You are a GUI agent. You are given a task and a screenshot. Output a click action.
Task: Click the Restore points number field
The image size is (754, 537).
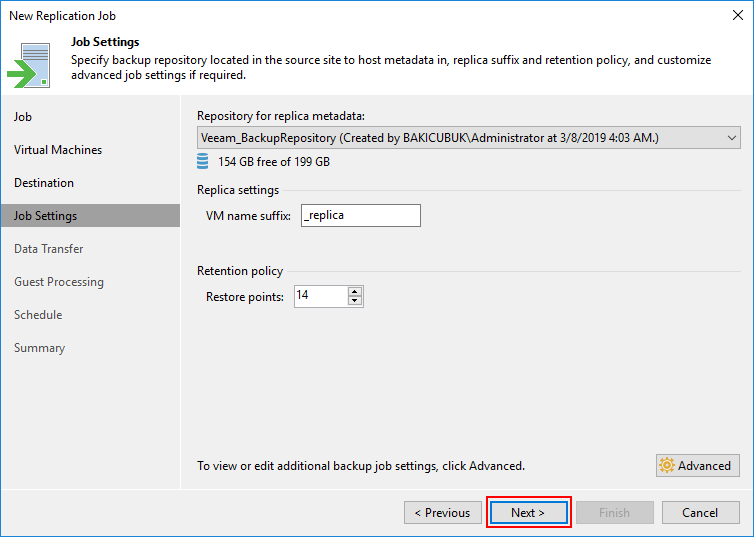point(321,296)
